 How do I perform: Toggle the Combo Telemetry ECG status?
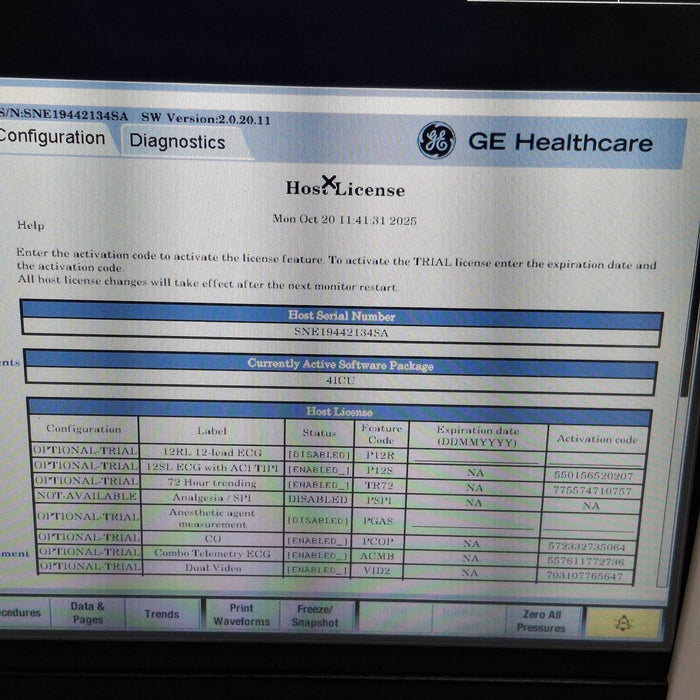317,555
